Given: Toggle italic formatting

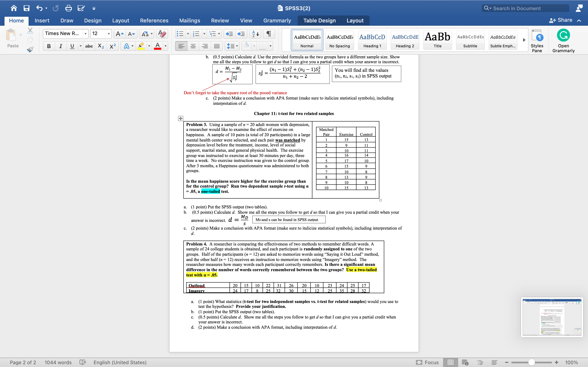Looking at the screenshot, I should (x=61, y=46).
